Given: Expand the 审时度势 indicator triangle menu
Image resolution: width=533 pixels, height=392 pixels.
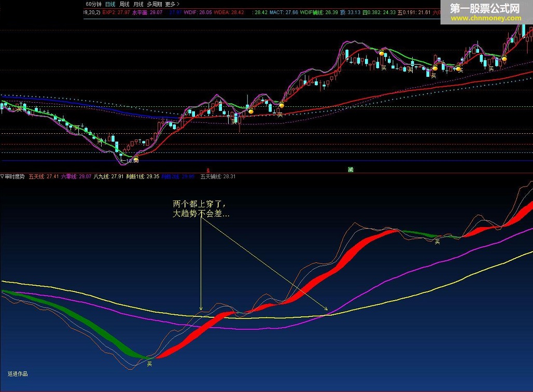Looking at the screenshot, I should (x=2, y=176).
